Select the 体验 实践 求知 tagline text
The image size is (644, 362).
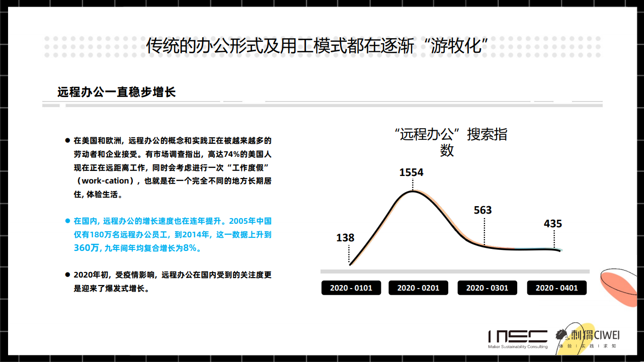coord(588,346)
